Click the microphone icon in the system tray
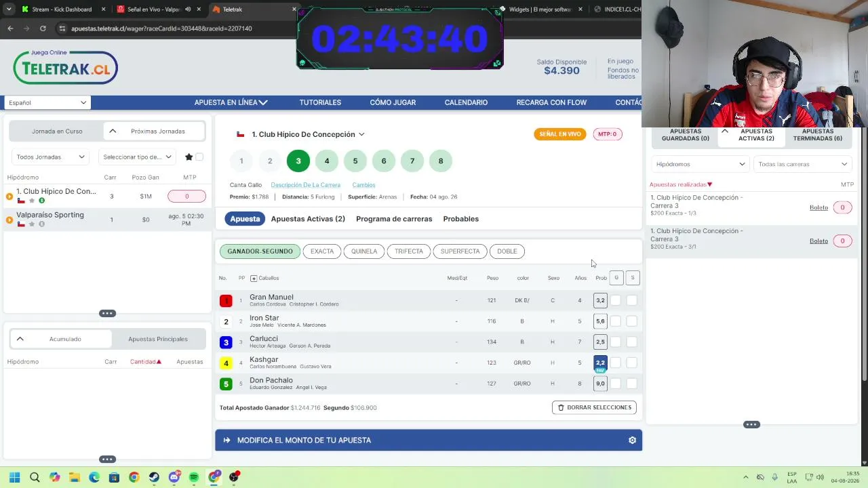The image size is (868, 488). tap(775, 477)
